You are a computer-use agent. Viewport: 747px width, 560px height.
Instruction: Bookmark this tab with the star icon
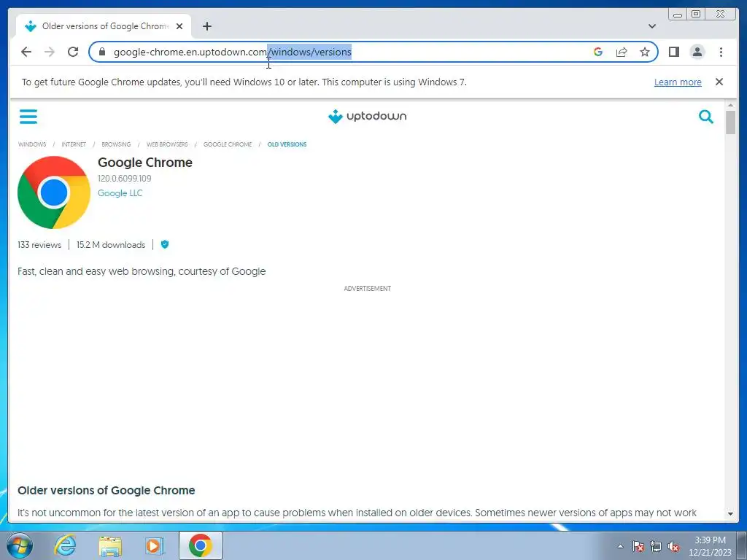(x=645, y=52)
